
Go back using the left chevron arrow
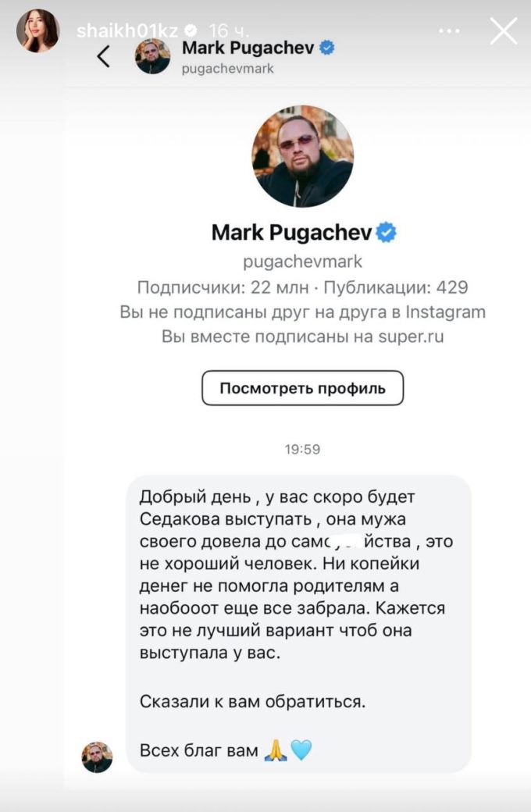click(x=104, y=56)
